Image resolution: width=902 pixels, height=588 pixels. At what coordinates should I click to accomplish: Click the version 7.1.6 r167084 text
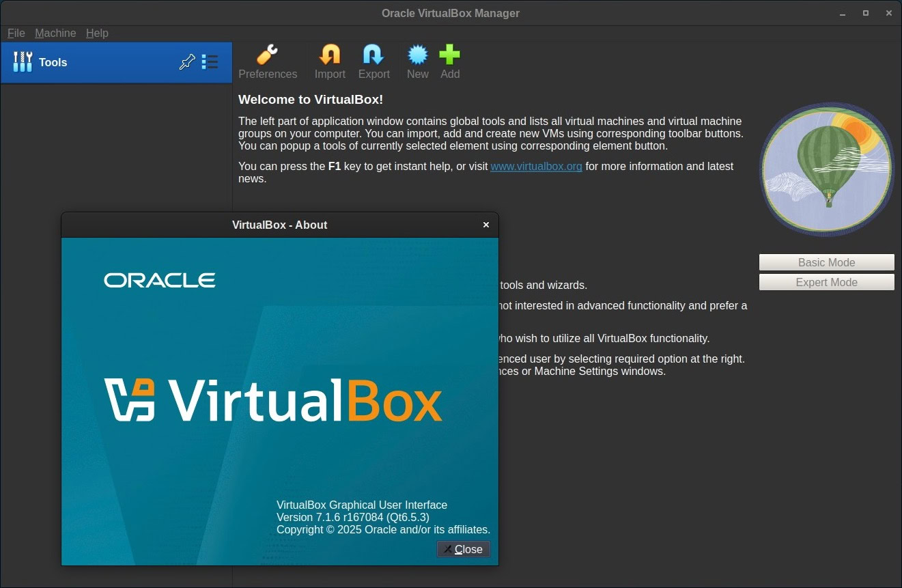pos(353,517)
